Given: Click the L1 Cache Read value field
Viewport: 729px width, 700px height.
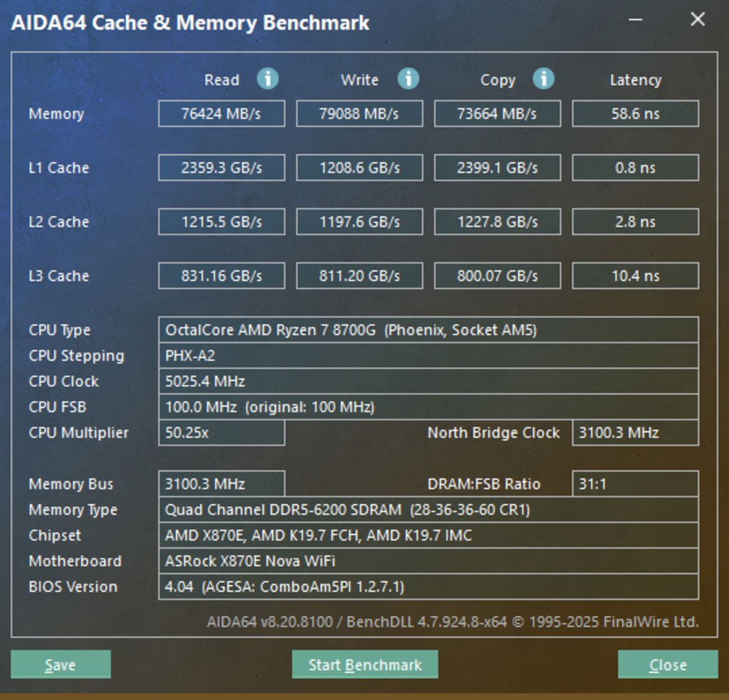Looking at the screenshot, I should pos(221,167).
